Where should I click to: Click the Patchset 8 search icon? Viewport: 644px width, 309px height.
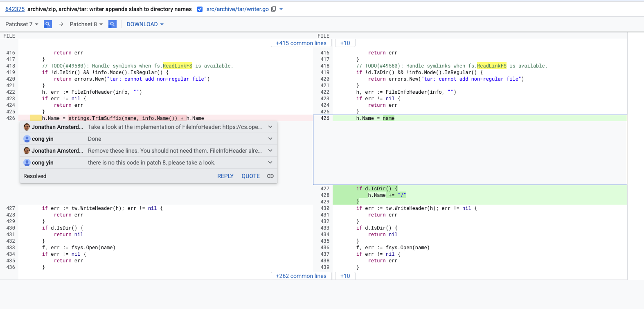[x=113, y=24]
